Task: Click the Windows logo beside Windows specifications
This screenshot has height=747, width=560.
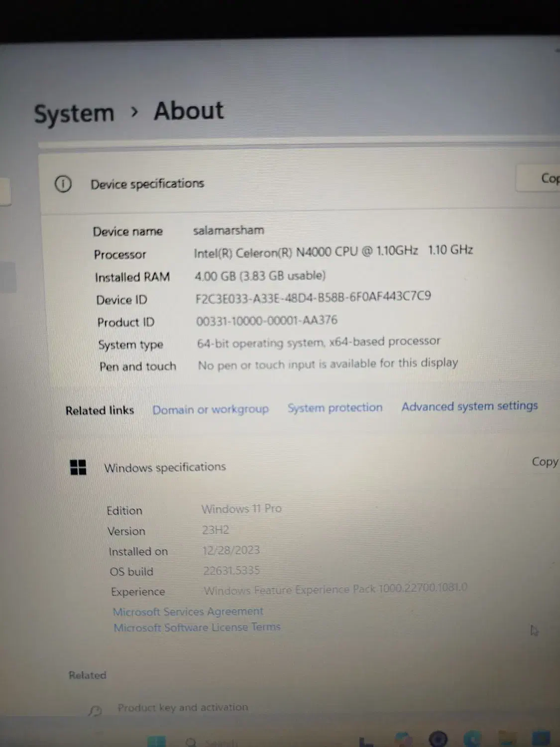Action: tap(78, 467)
